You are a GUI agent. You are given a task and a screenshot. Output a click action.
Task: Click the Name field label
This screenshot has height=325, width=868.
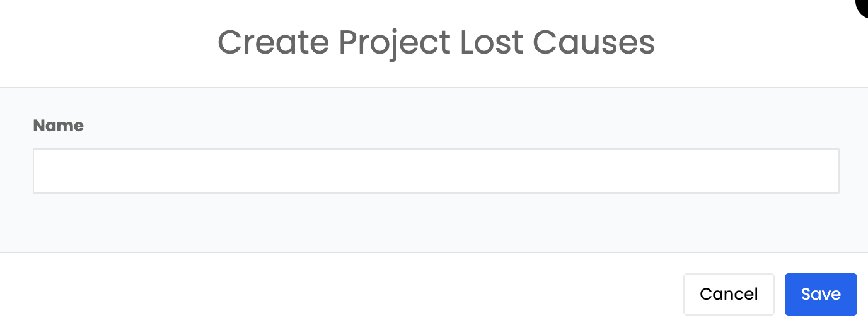58,126
